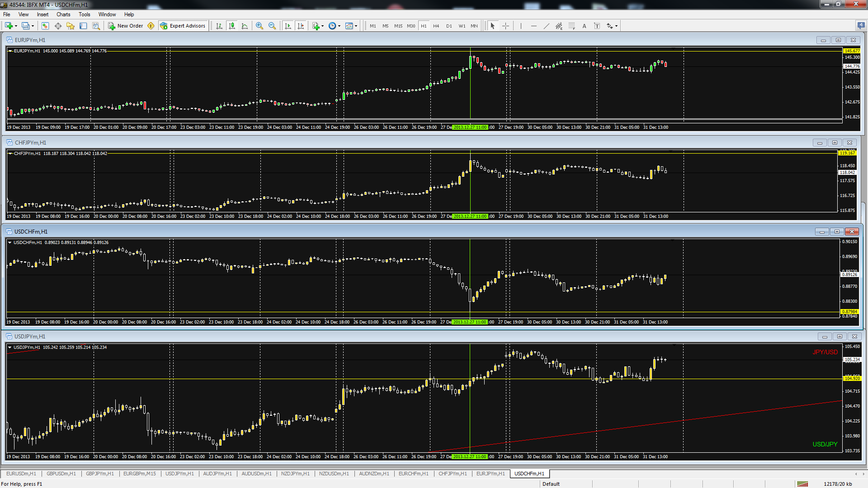
Task: Select the Fibonacci retracement tool
Action: tap(571, 26)
